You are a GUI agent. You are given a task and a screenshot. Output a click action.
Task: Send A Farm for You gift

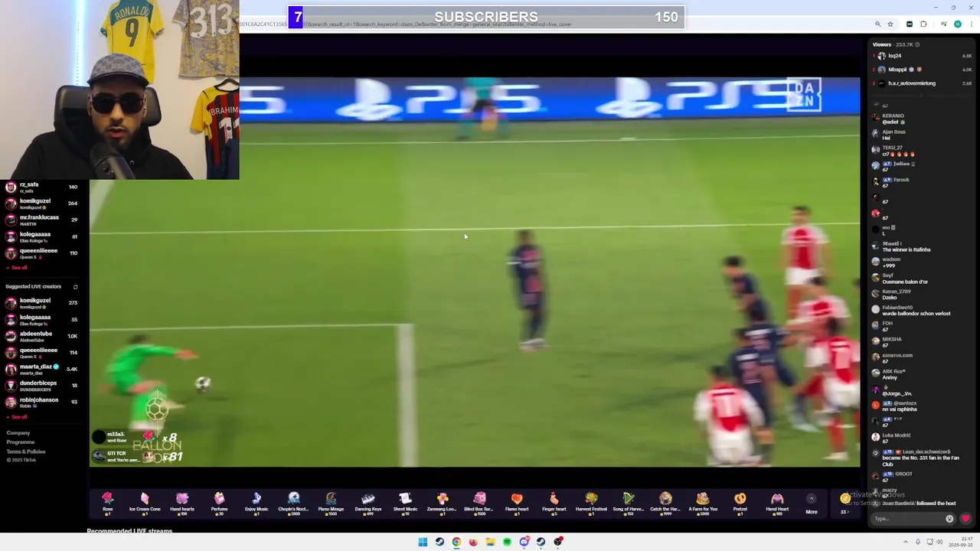[703, 502]
